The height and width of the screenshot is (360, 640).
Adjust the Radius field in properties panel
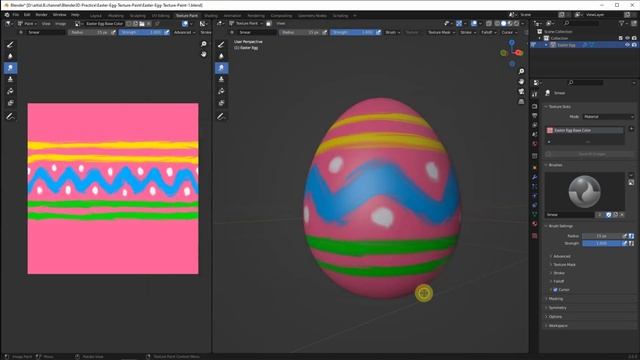pyautogui.click(x=601, y=236)
